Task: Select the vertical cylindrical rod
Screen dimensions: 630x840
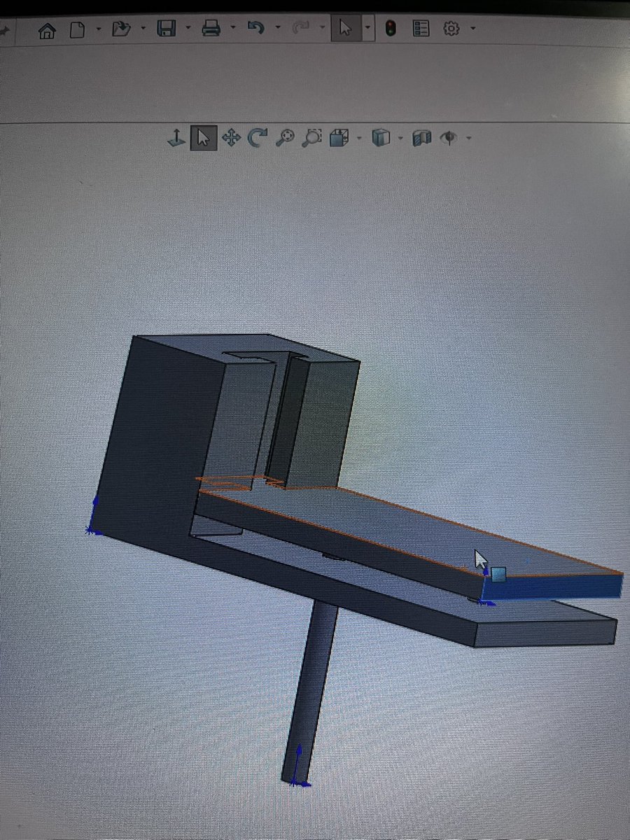Action: [311, 693]
